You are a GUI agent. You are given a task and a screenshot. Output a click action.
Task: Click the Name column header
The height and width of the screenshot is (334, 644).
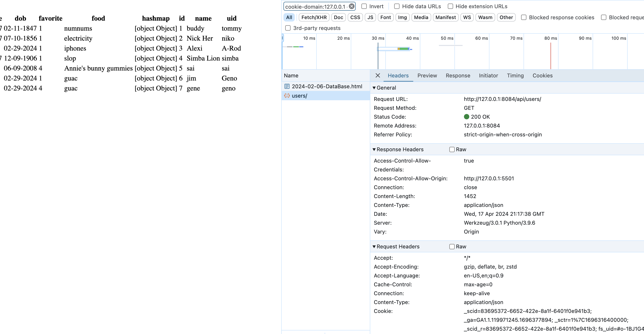(x=326, y=76)
